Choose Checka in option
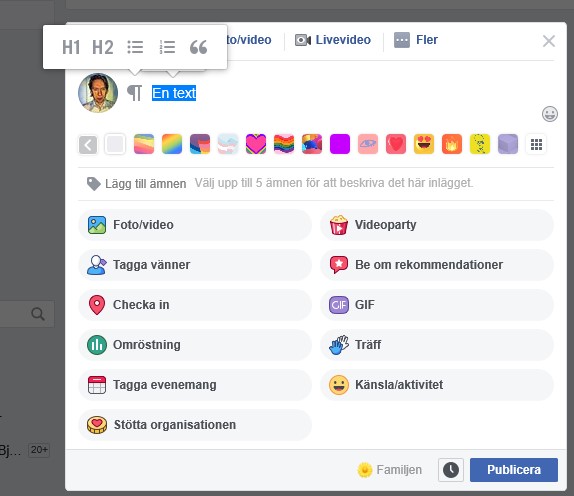Screen dimensions: 574x496 pyautogui.click(x=195, y=305)
